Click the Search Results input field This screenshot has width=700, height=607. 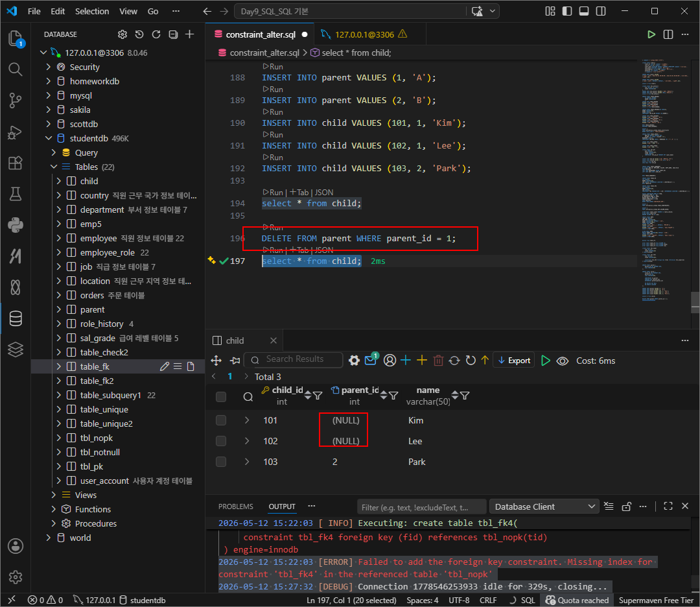tap(295, 359)
